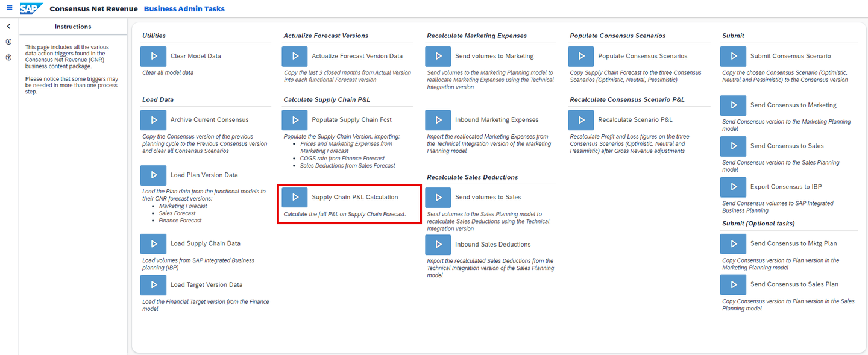This screenshot has width=868, height=355.
Task: Click the Sales Forecast bullet item
Action: (x=177, y=213)
